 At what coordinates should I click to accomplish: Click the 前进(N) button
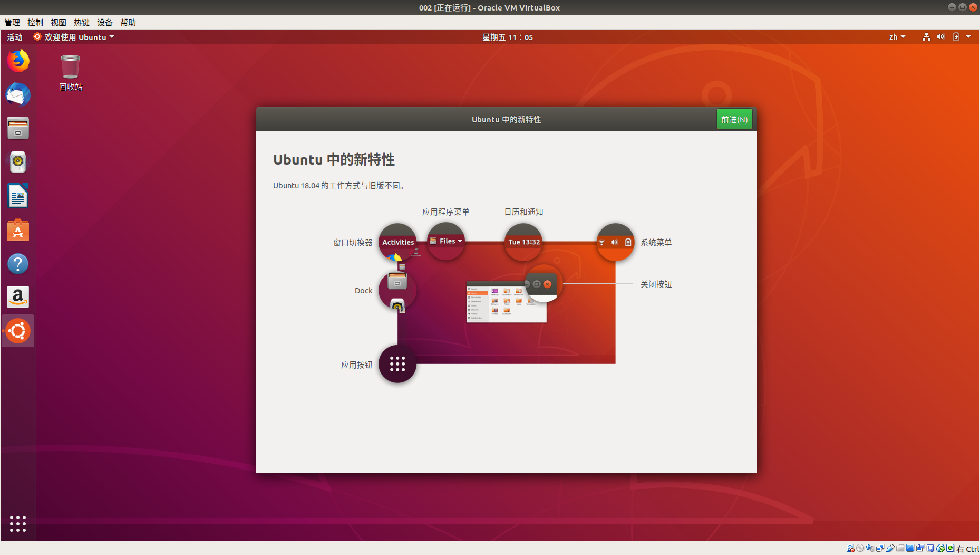[734, 120]
